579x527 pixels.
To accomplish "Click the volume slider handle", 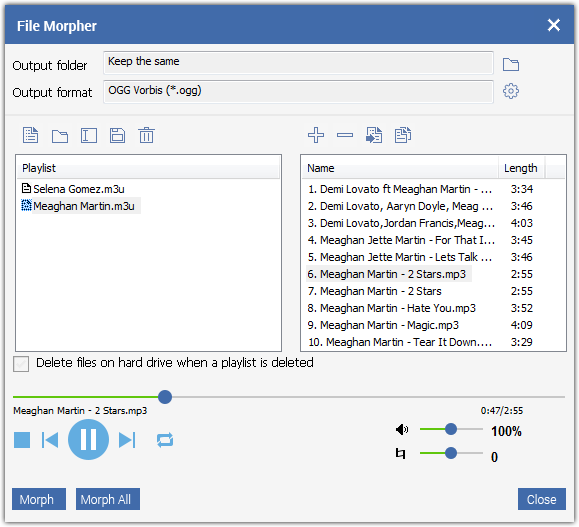I will (450, 429).
